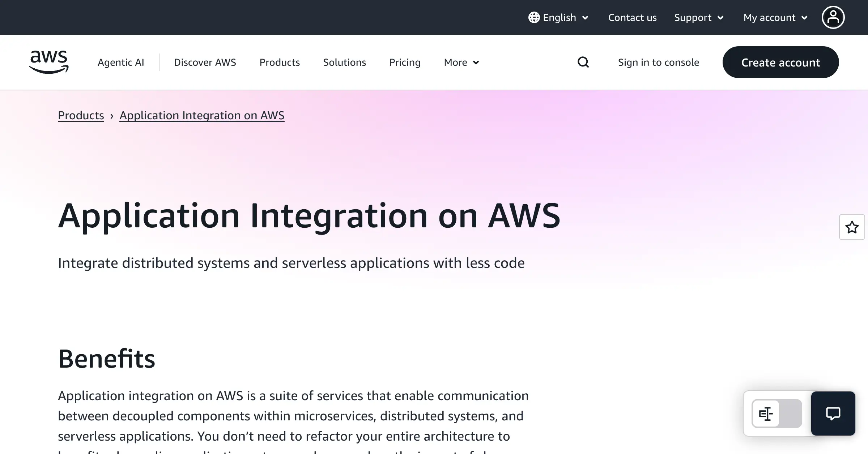
Task: Bookmark page with the star icon
Action: click(x=852, y=227)
